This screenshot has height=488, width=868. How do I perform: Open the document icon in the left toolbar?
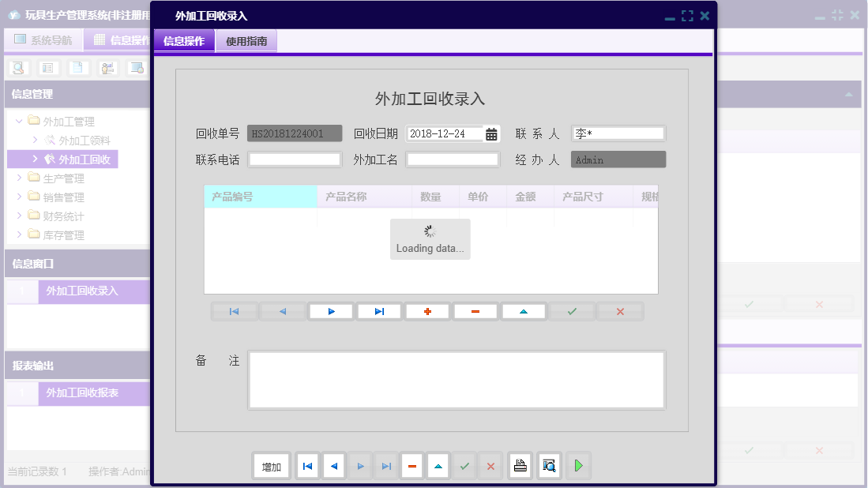pyautogui.click(x=76, y=68)
